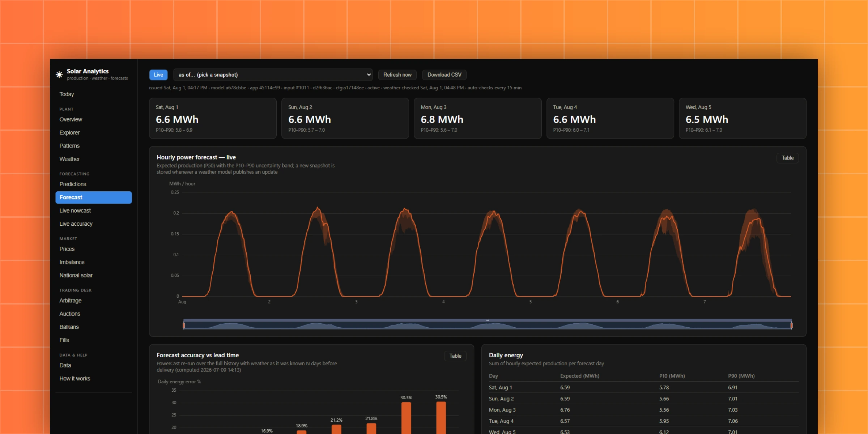The image size is (868, 434).
Task: Click the Day column header in Daily energy
Action: (493, 376)
